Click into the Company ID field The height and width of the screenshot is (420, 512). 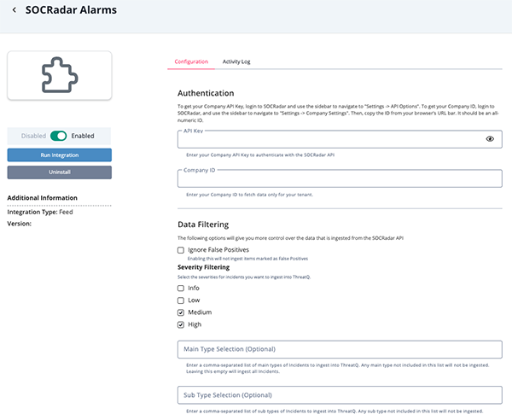tap(339, 178)
